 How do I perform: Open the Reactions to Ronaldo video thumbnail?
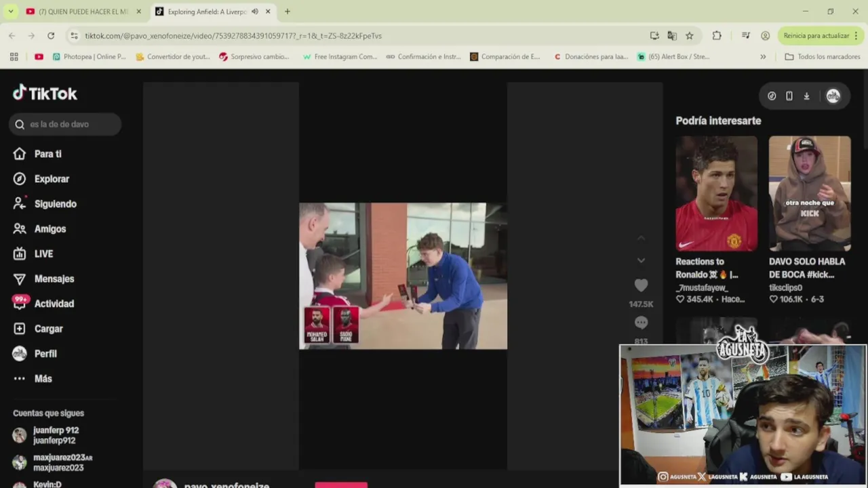coord(716,193)
